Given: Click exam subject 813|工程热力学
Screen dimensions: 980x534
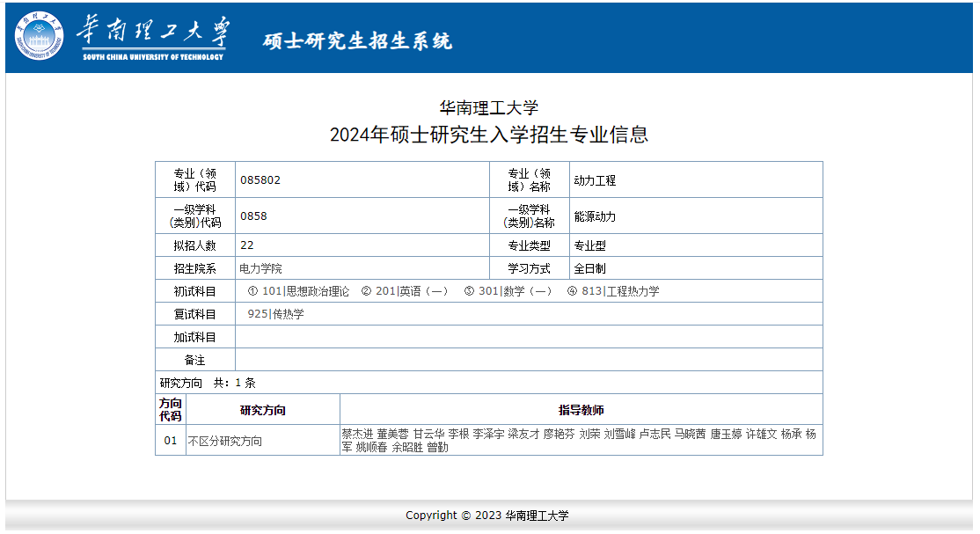Looking at the screenshot, I should pyautogui.click(x=620, y=291).
